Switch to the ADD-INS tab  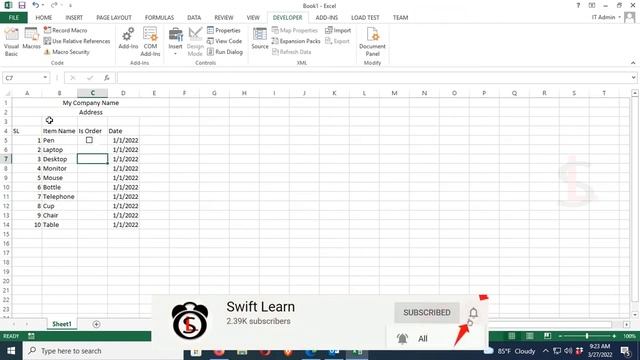tap(327, 18)
